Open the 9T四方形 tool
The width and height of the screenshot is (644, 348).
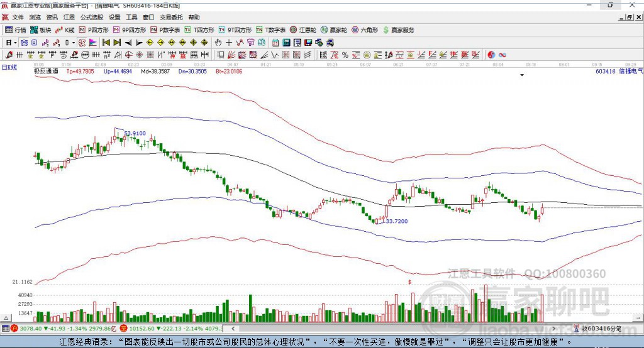pos(235,30)
